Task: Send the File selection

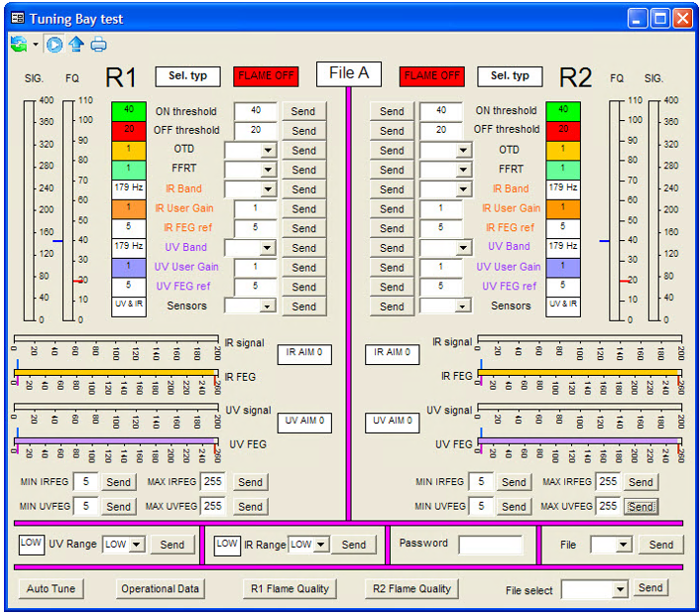Action: pos(660,545)
